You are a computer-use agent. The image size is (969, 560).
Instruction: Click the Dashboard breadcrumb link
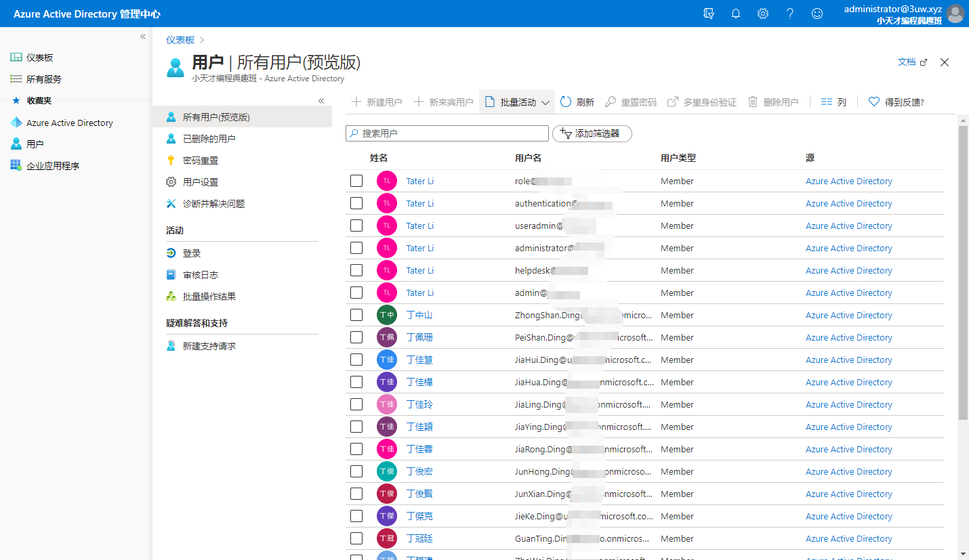point(180,40)
